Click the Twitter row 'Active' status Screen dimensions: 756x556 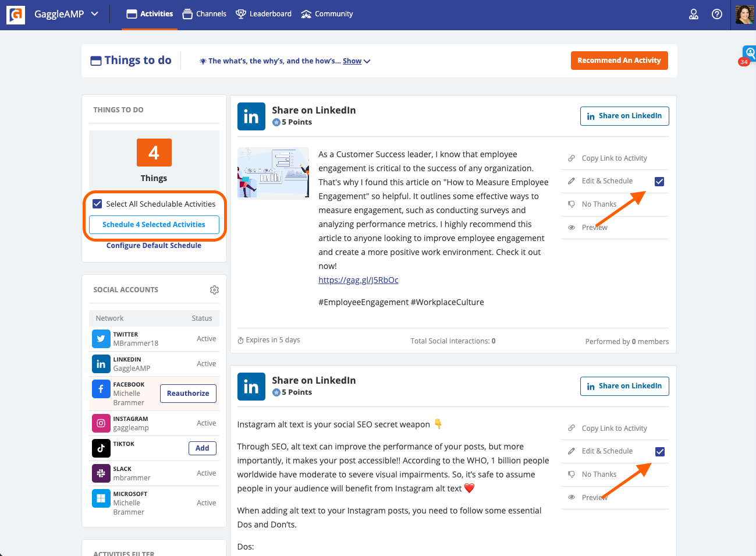[x=206, y=339]
